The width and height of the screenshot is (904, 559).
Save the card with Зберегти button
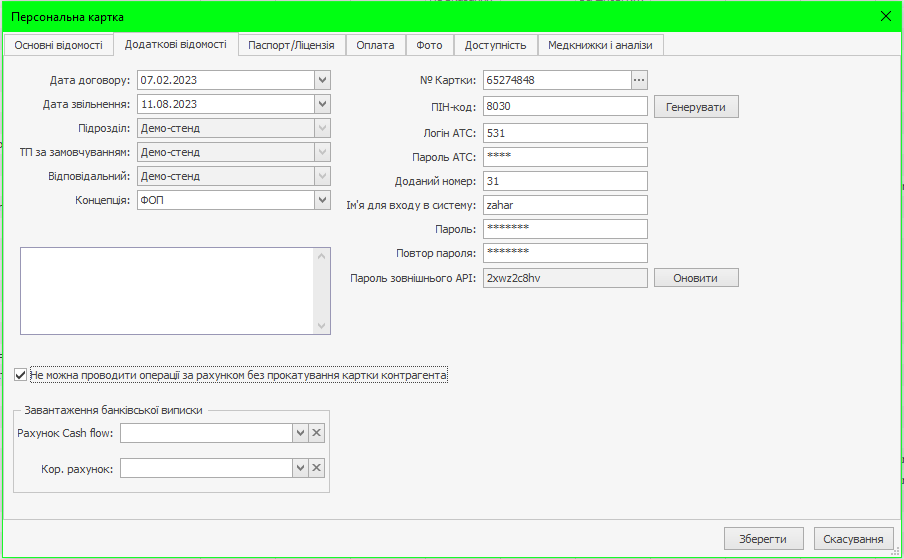pos(763,539)
